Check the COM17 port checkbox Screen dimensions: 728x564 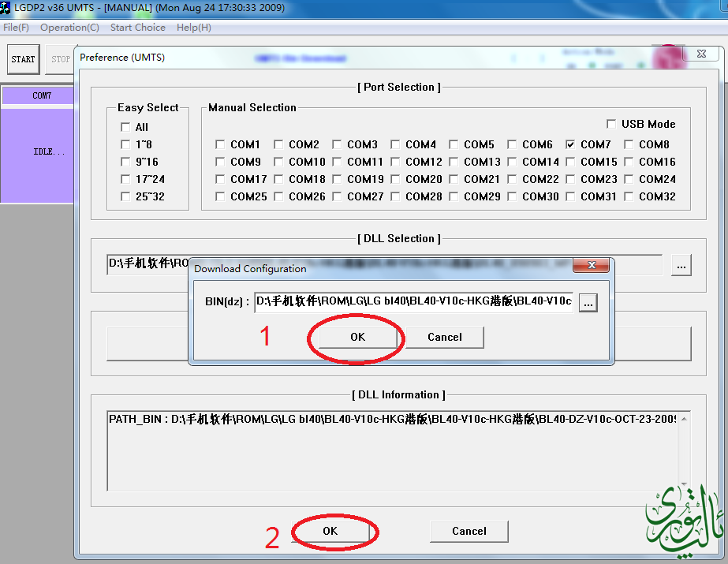(220, 179)
